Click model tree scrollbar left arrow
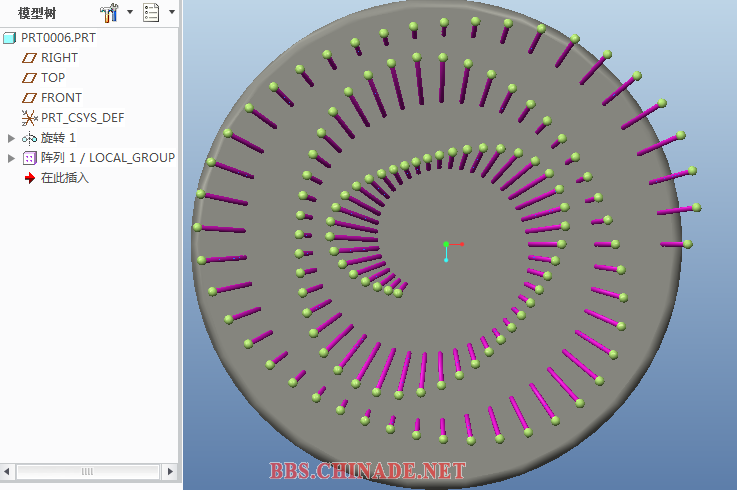 pyautogui.click(x=7, y=471)
